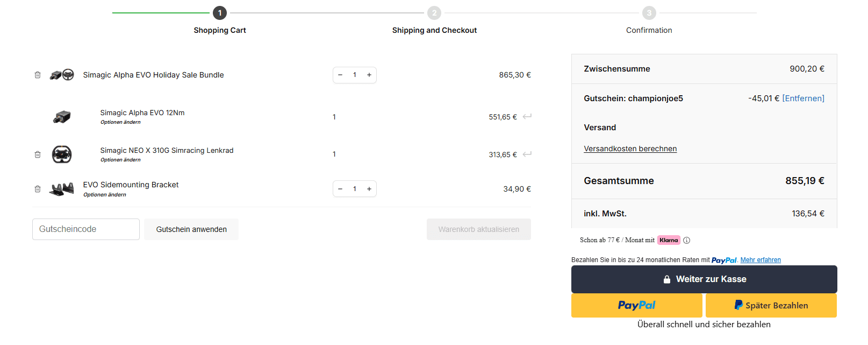The width and height of the screenshot is (868, 345).
Task: Remove Simagic NEO X 310G Lenkrad item
Action: [x=38, y=154]
